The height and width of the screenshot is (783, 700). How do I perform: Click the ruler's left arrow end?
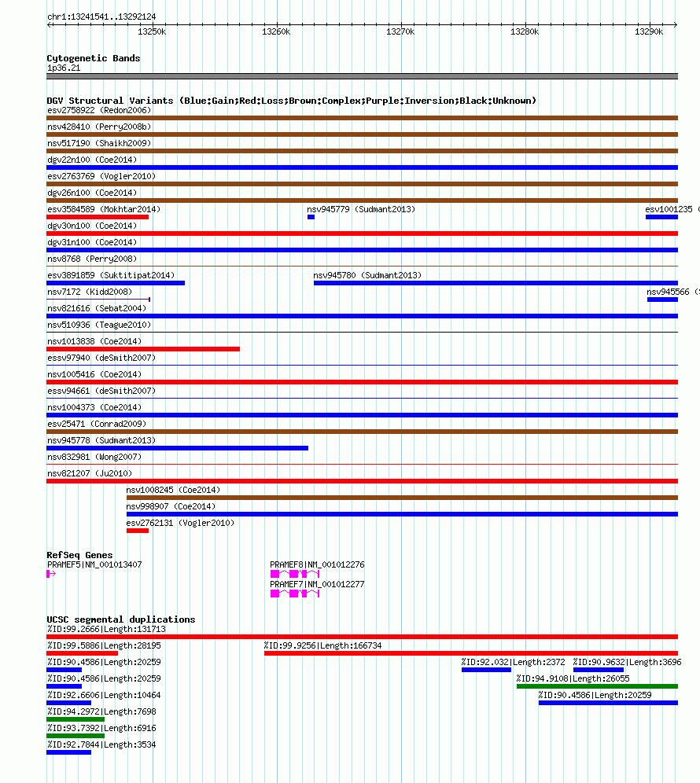tap(49, 24)
